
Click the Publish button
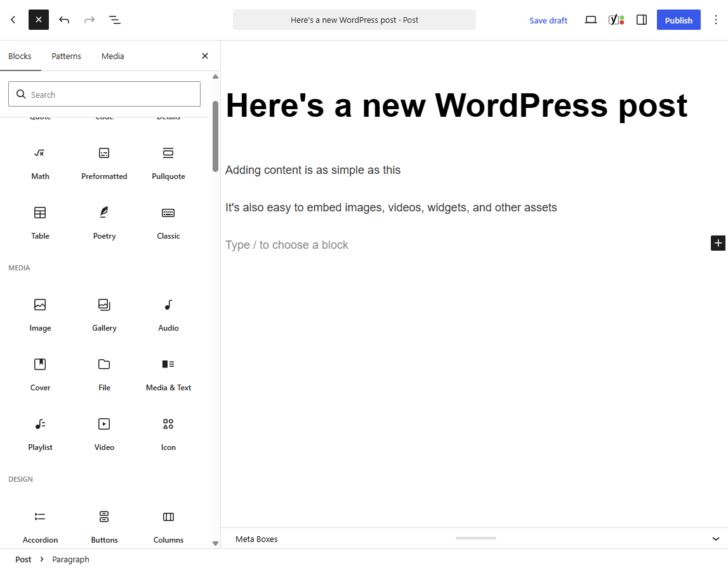tap(678, 20)
